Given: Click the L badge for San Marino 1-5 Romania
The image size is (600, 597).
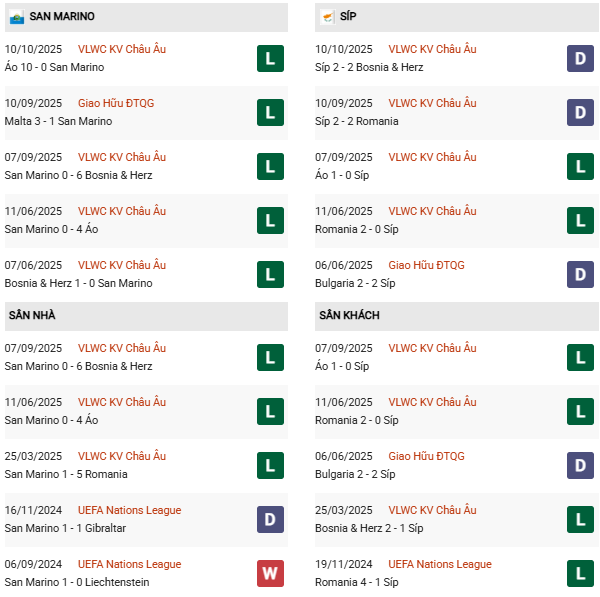Looking at the screenshot, I should [270, 466].
